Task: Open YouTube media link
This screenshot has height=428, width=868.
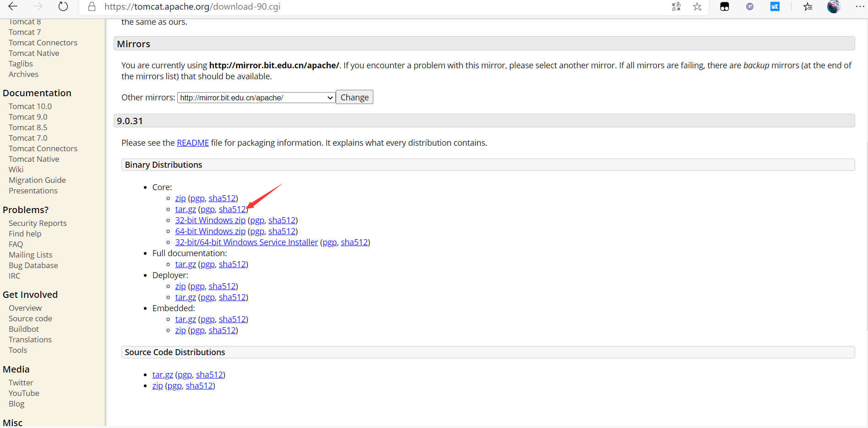Action: point(24,393)
